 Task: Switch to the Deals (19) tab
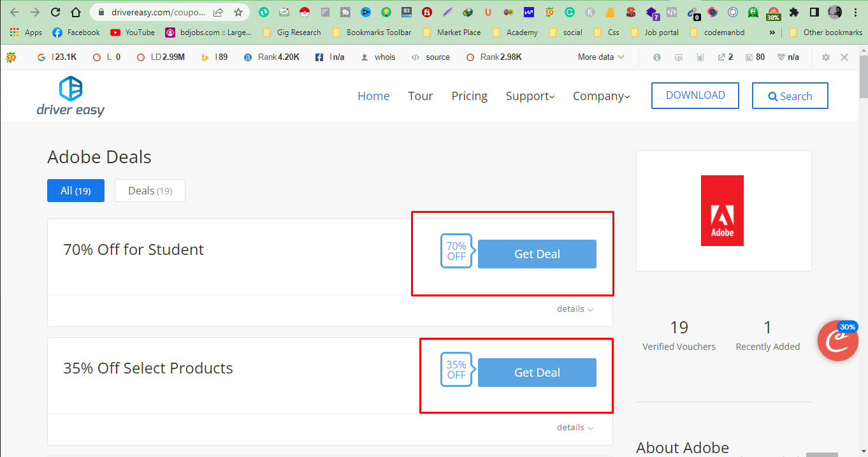[150, 190]
